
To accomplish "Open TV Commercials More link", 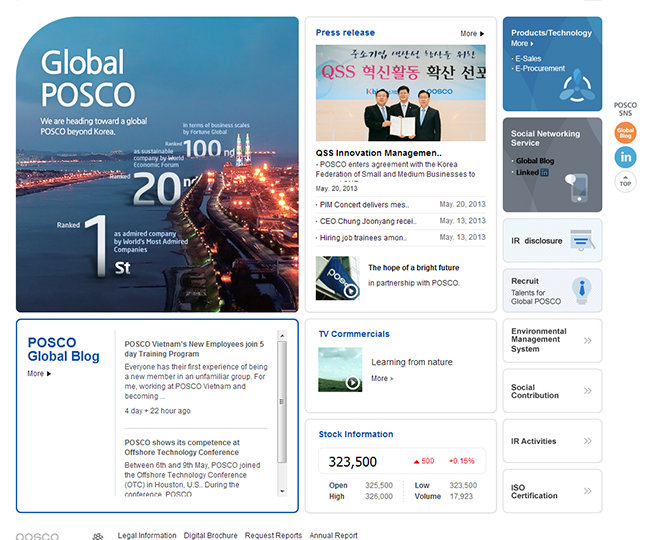I will 382,378.
